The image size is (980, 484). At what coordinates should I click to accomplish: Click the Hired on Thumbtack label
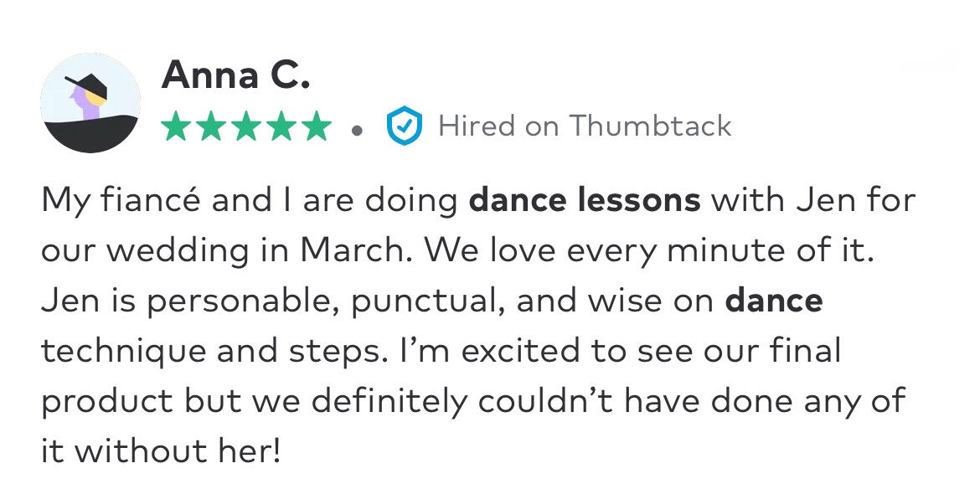point(585,126)
